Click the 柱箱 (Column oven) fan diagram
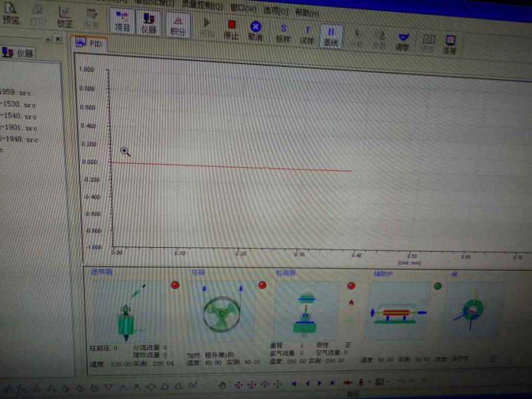The image size is (532, 399). 221,312
